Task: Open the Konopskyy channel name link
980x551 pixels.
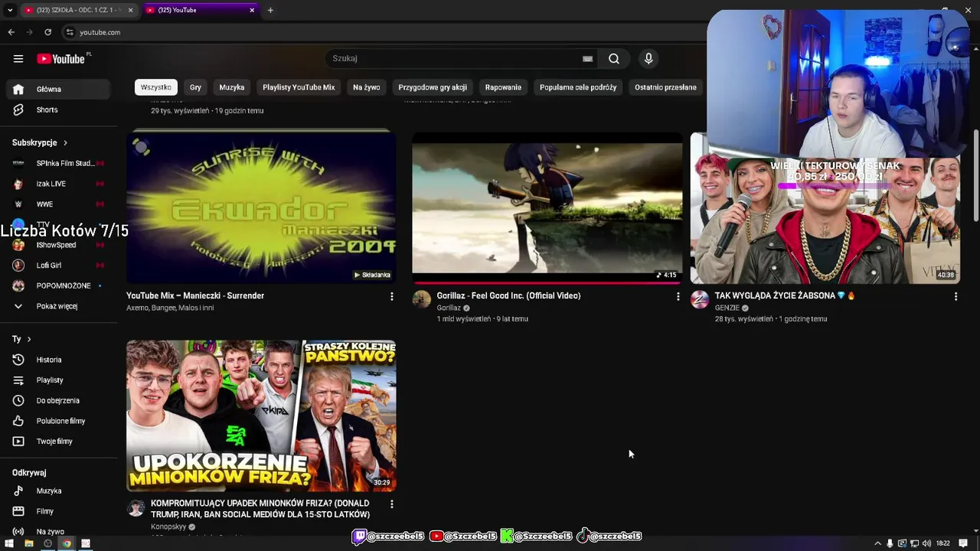Action: point(168,527)
